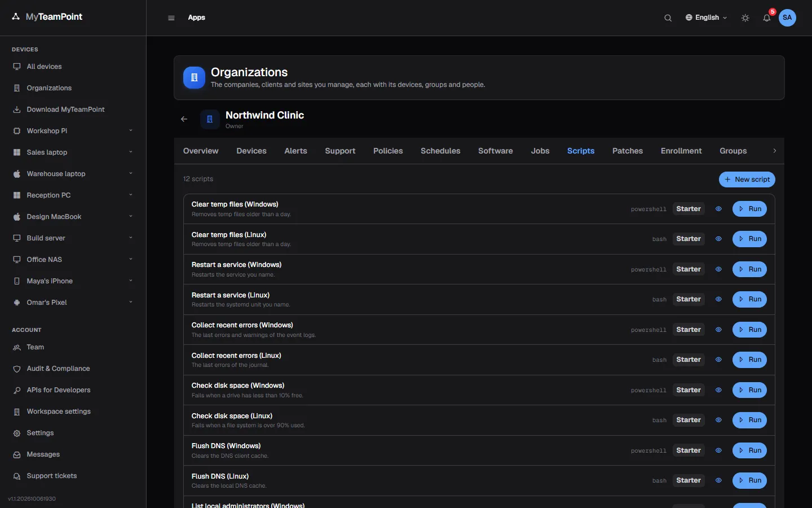This screenshot has height=508, width=812.
Task: View Clear temp files (Linux) script eye icon
Action: tap(718, 239)
